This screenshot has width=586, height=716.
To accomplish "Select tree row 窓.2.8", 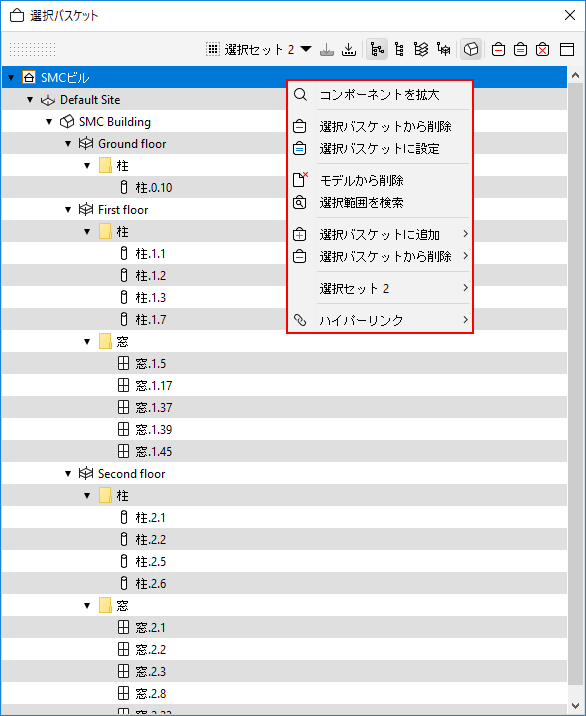I will tap(284, 693).
